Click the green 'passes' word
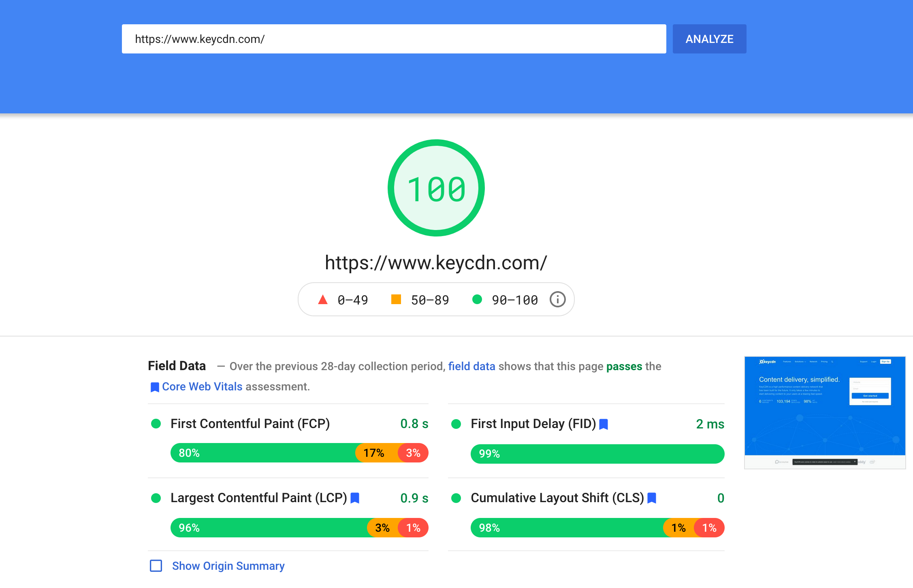913x588 pixels. (x=624, y=366)
